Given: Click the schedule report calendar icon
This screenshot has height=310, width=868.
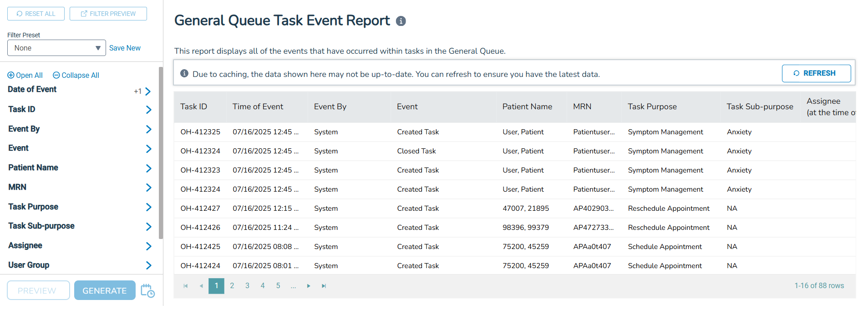Looking at the screenshot, I should click(x=147, y=290).
